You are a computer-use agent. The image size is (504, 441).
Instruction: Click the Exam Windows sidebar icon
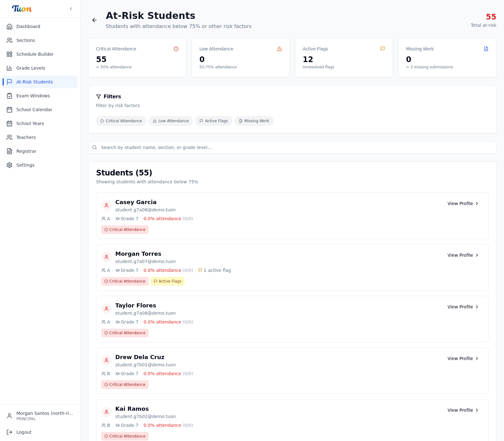tap(9, 96)
